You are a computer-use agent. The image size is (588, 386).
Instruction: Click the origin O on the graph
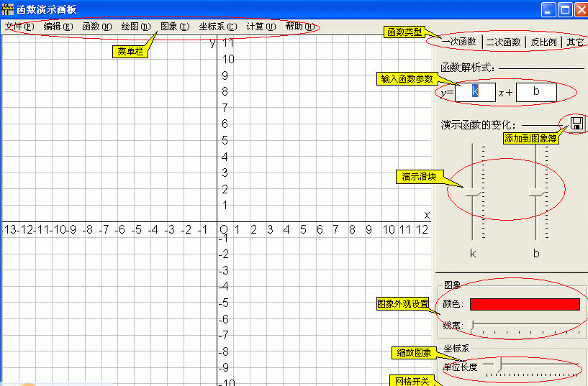(224, 229)
